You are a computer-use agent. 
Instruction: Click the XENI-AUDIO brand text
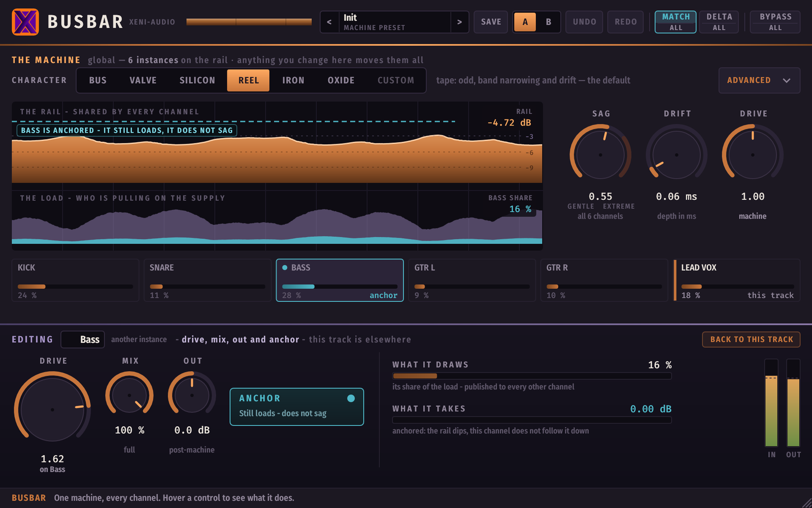[152, 22]
